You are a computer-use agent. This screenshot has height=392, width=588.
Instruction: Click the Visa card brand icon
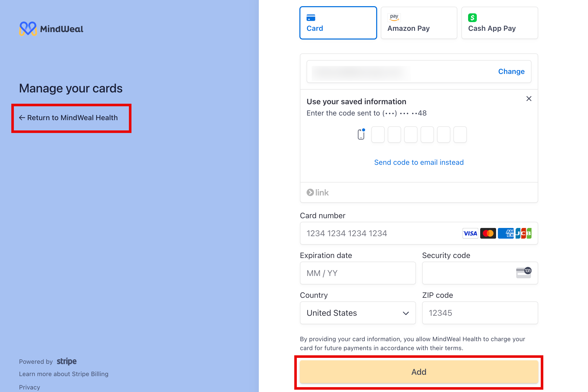pos(470,233)
